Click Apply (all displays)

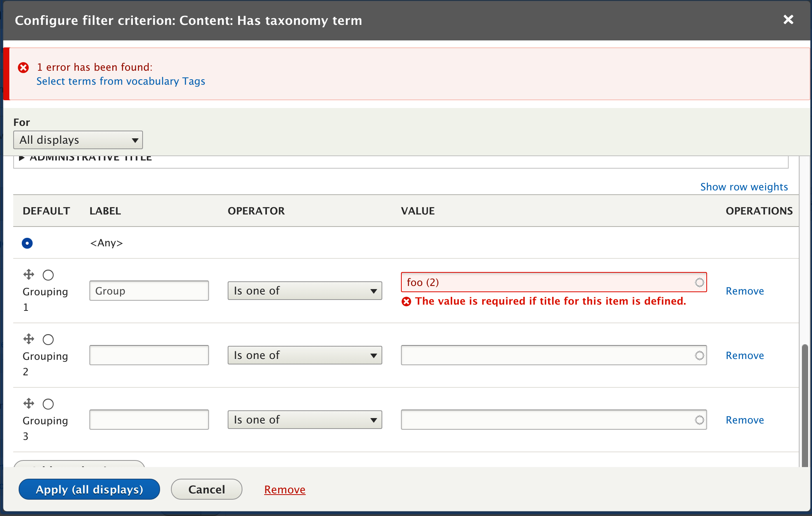pos(89,489)
